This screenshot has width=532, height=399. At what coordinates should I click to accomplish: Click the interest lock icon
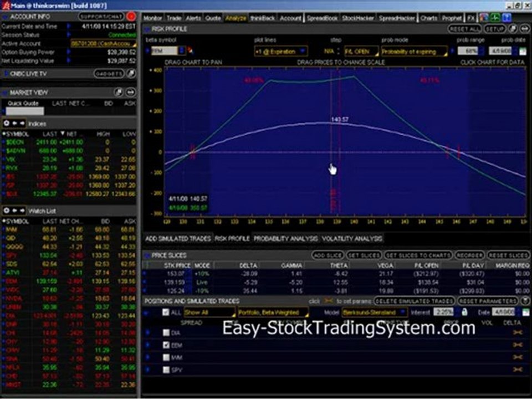pos(464,312)
